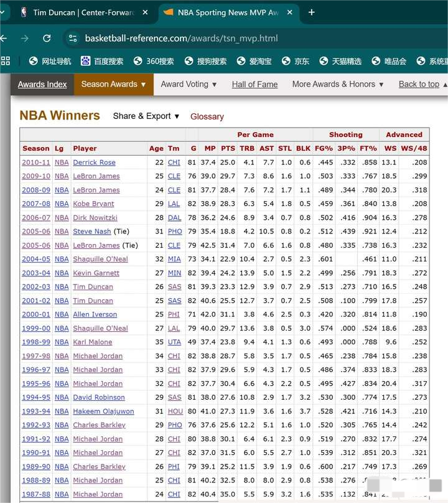Viewport: 448px width, 503px height.
Task: Open the Hall of Fame link
Action: pyautogui.click(x=254, y=85)
